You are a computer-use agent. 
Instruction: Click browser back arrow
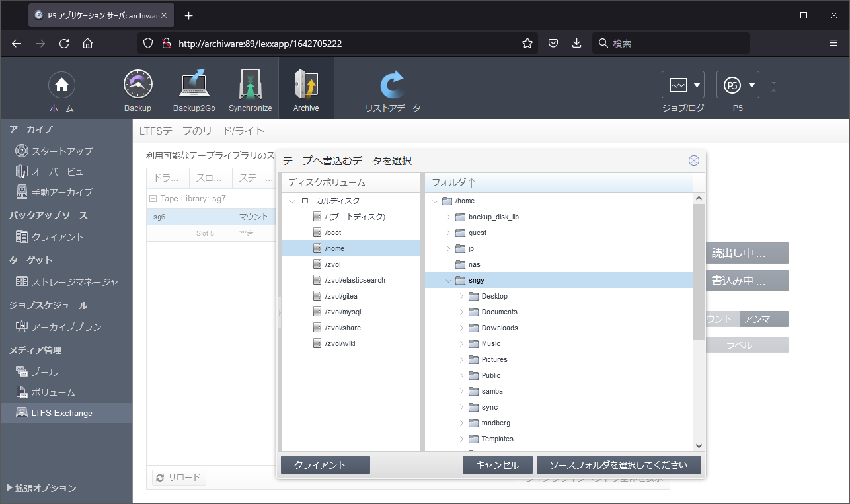(x=17, y=43)
